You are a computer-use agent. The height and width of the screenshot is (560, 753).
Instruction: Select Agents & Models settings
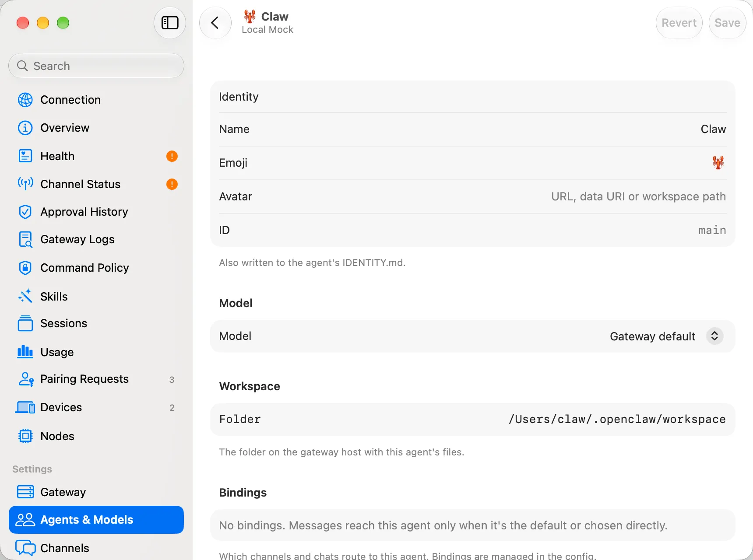pos(96,520)
